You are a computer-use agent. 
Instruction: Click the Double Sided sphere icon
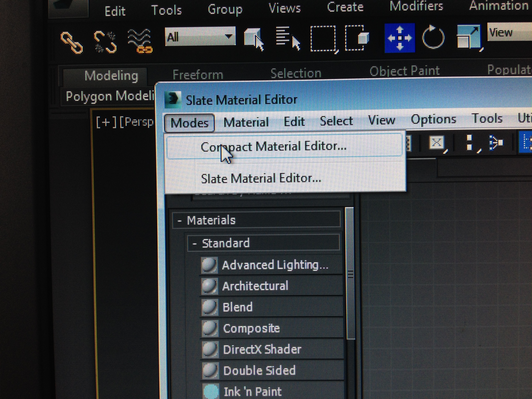[x=211, y=371]
